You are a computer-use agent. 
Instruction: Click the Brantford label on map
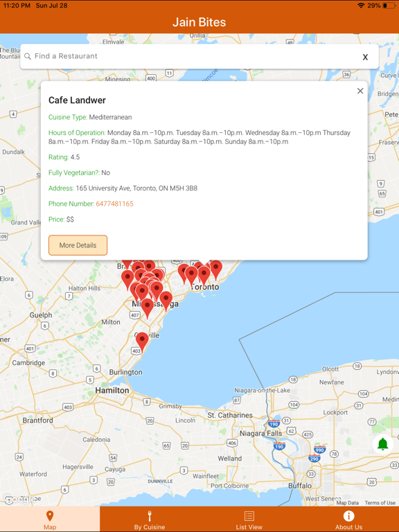coord(37,420)
